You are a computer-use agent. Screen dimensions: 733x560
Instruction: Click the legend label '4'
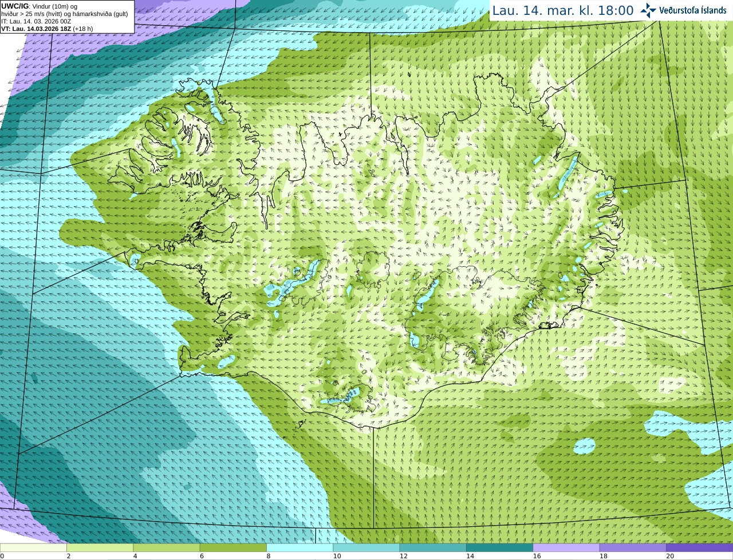[135, 556]
